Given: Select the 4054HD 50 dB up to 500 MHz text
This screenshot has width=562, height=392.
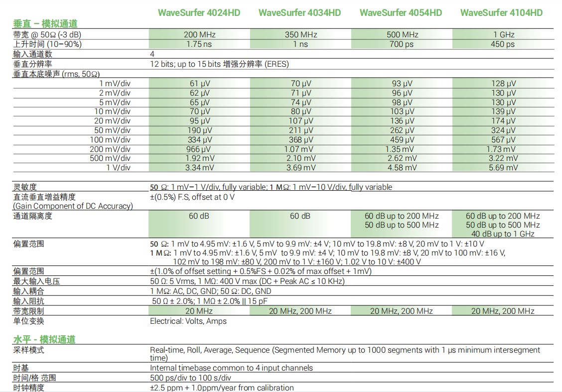Looking at the screenshot, I should [x=402, y=225].
